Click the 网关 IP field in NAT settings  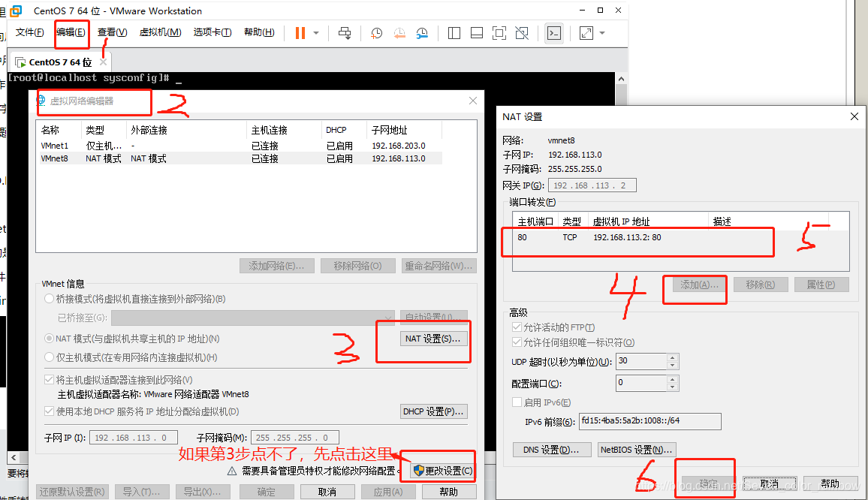click(592, 185)
